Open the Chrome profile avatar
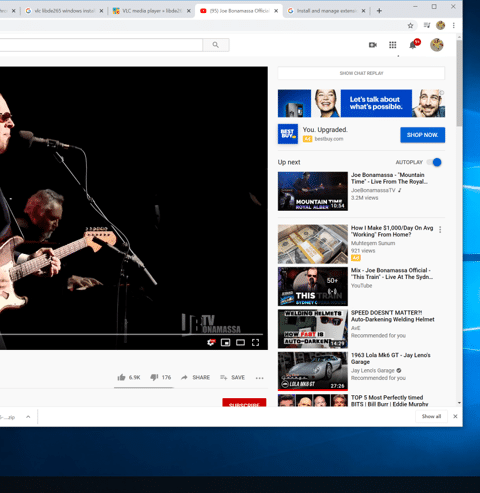480x493 pixels. (x=441, y=25)
